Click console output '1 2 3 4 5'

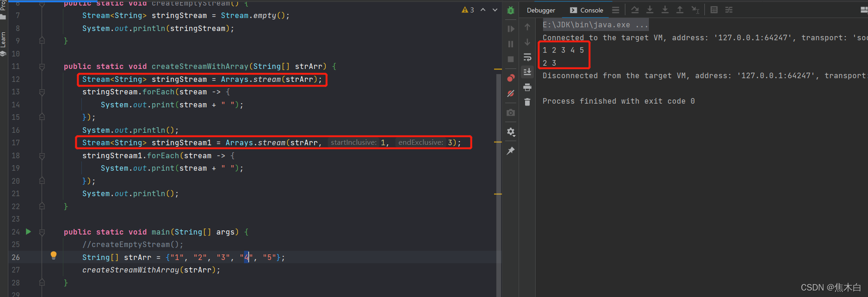click(563, 50)
